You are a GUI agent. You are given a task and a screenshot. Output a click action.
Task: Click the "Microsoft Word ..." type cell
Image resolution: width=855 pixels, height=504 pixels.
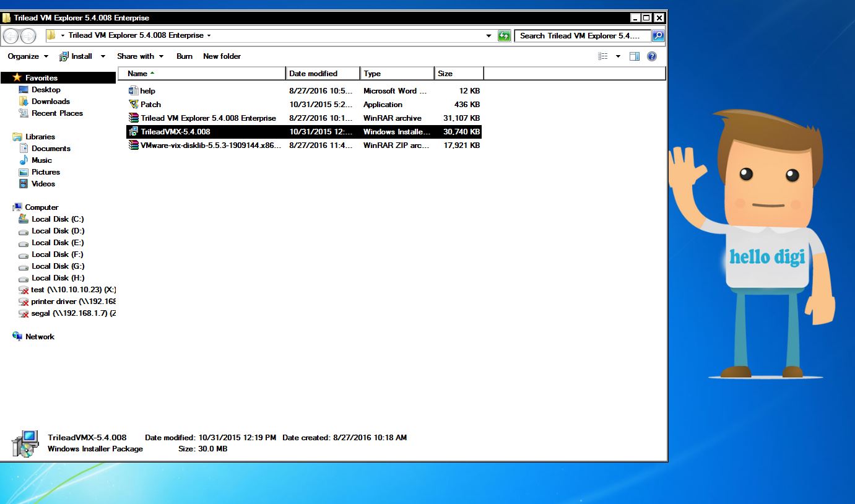coord(394,91)
